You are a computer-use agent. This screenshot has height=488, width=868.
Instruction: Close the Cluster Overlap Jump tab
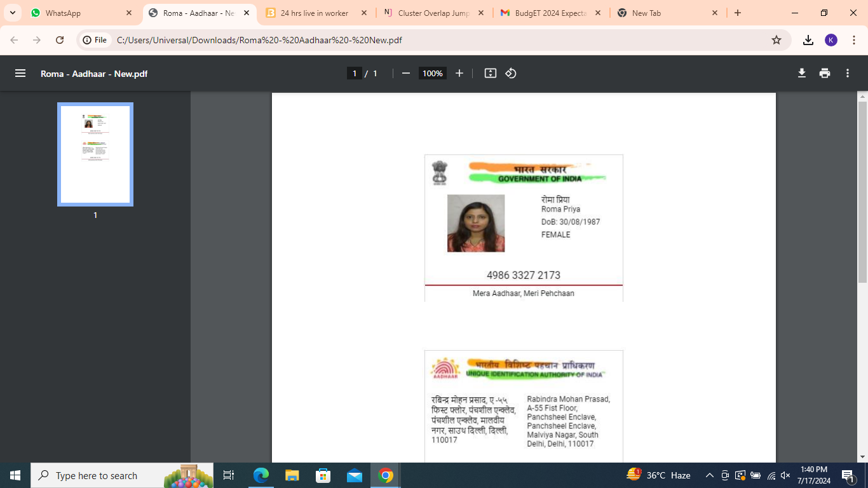point(480,13)
